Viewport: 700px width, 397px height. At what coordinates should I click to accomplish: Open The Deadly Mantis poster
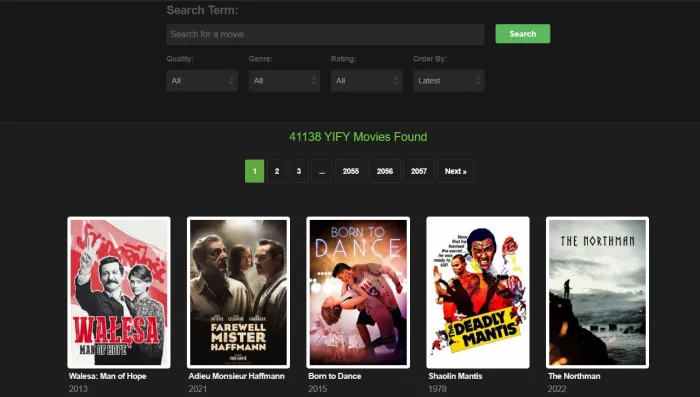(x=478, y=293)
